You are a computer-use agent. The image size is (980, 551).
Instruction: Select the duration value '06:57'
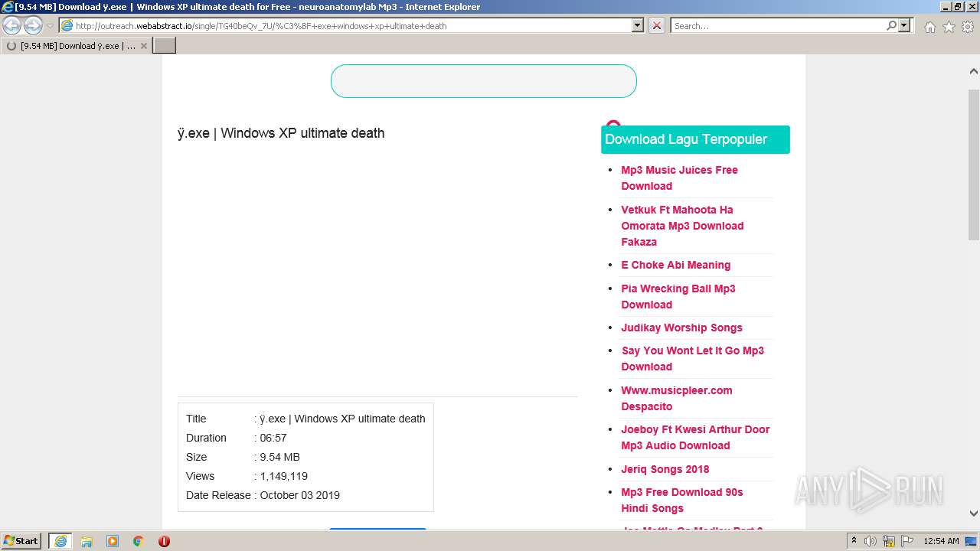pos(273,438)
